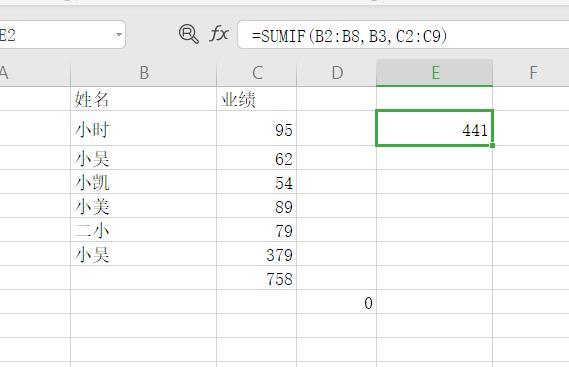Click the cell containing total 758

[257, 278]
